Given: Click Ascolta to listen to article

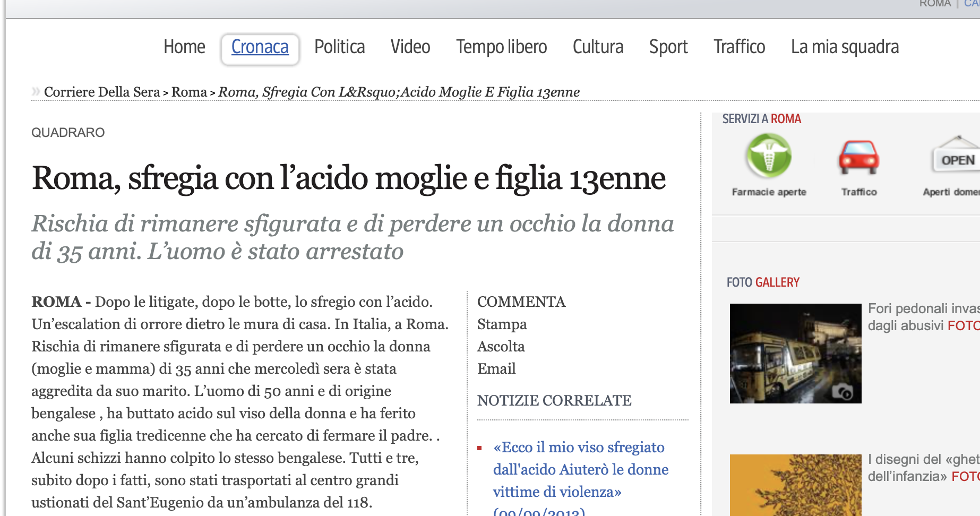Looking at the screenshot, I should pos(501,347).
